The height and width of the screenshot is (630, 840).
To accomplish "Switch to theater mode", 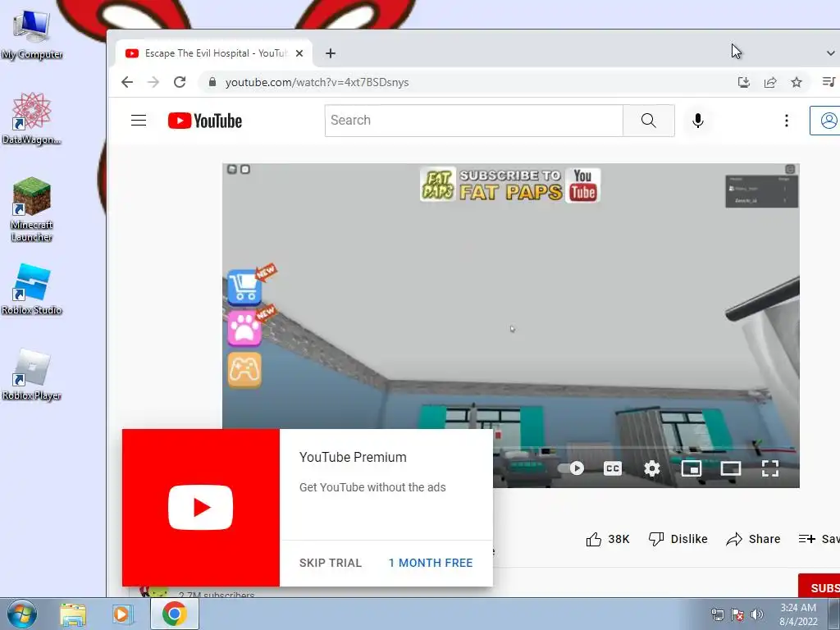I will pyautogui.click(x=731, y=468).
